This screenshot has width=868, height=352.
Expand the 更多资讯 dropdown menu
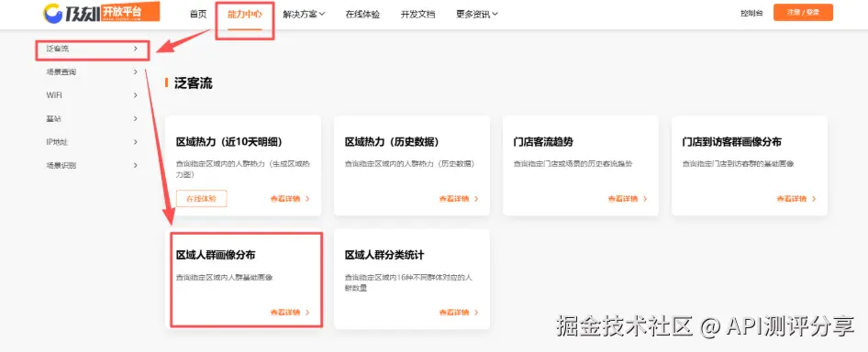(x=476, y=15)
